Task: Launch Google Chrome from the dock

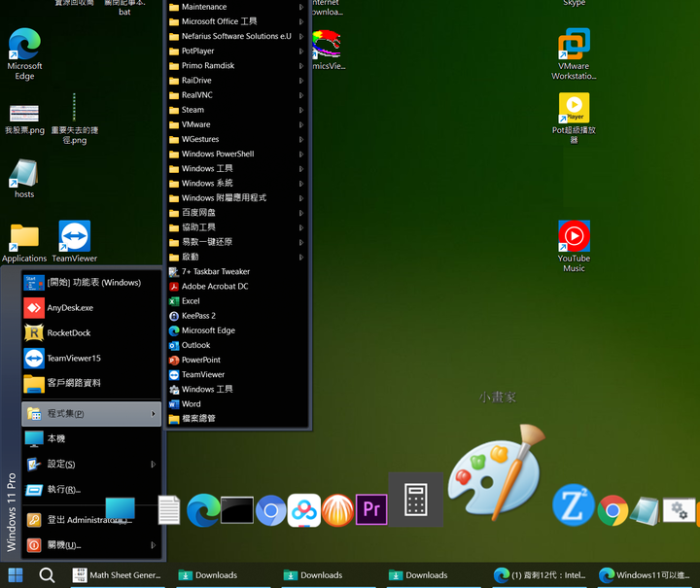Action: coord(612,510)
